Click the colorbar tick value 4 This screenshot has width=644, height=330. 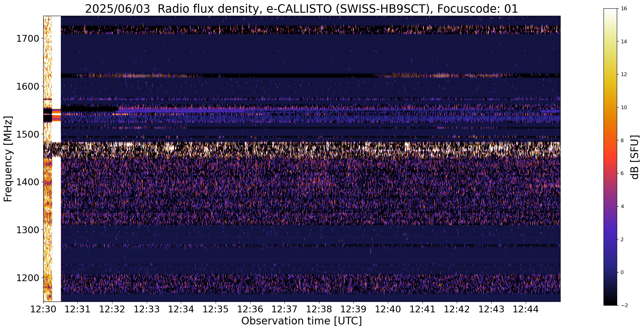(x=622, y=207)
